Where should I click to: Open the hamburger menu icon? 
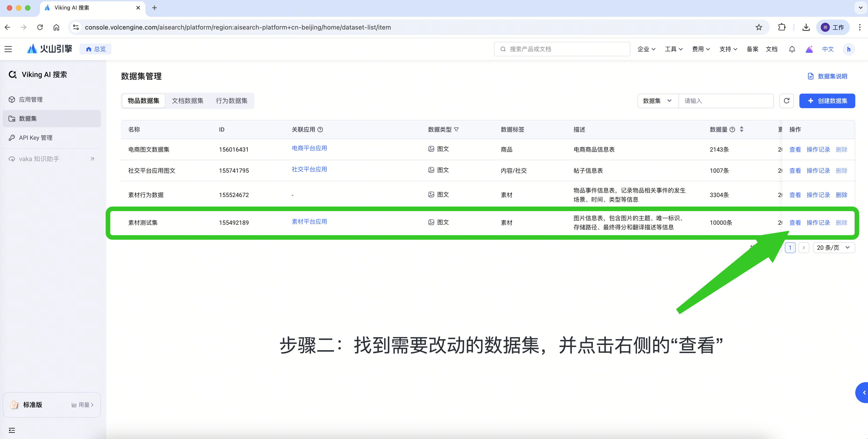8,49
